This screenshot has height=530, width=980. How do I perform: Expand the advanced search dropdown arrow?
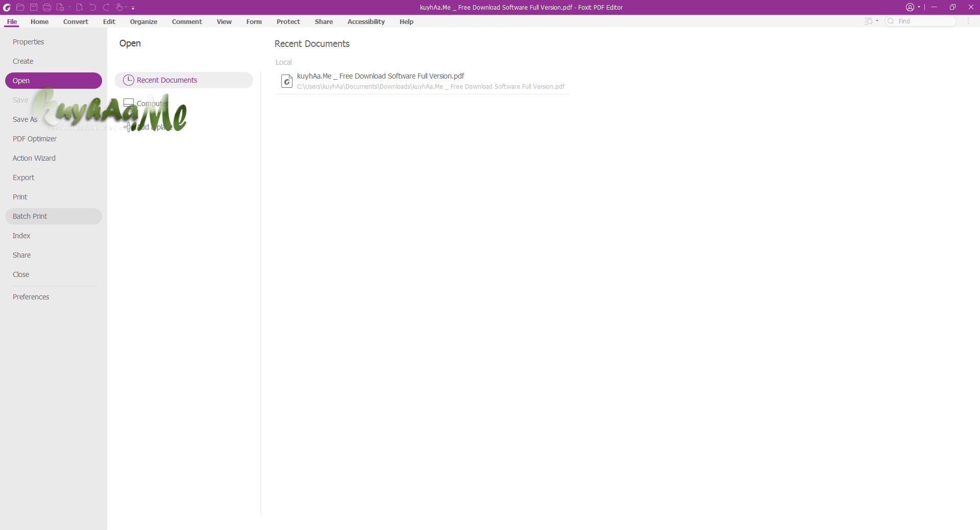(877, 21)
